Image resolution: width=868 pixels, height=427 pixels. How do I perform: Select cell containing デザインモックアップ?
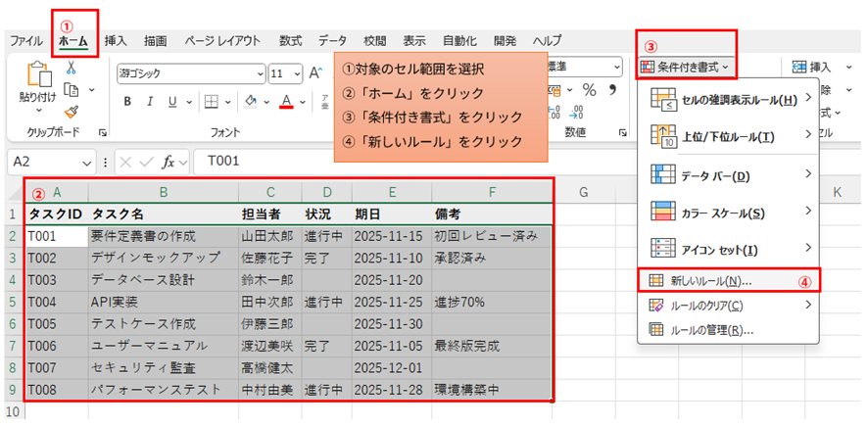[164, 258]
